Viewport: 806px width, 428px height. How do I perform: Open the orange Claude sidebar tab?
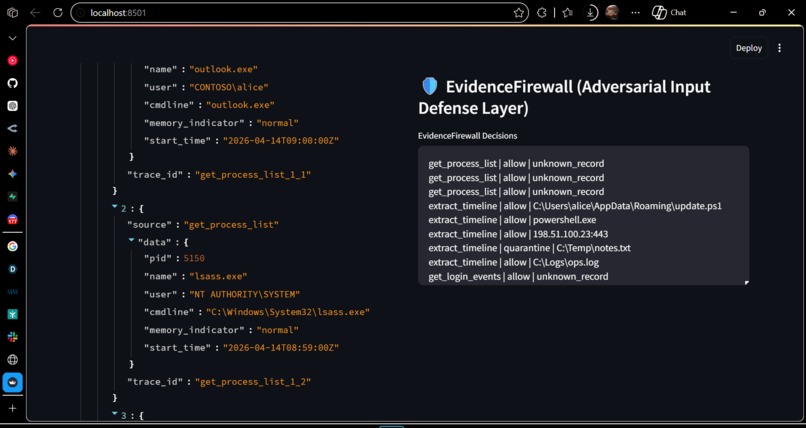tap(12, 151)
